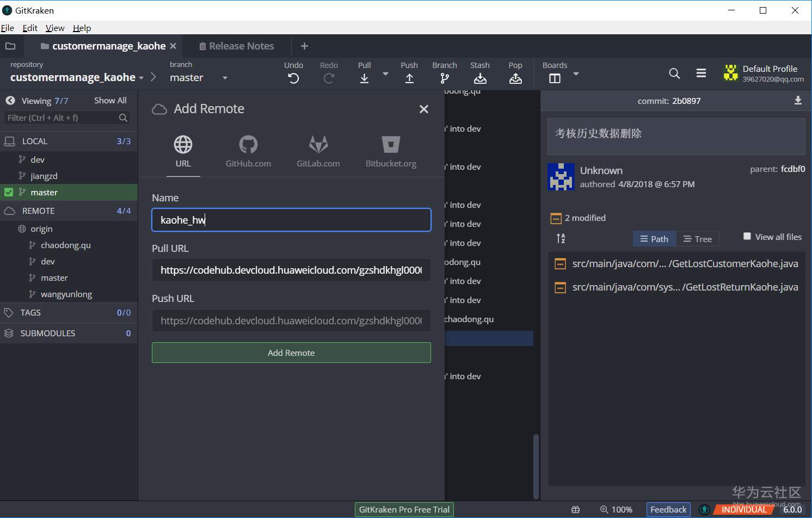812x518 pixels.
Task: Click the Show All link
Action: point(110,100)
